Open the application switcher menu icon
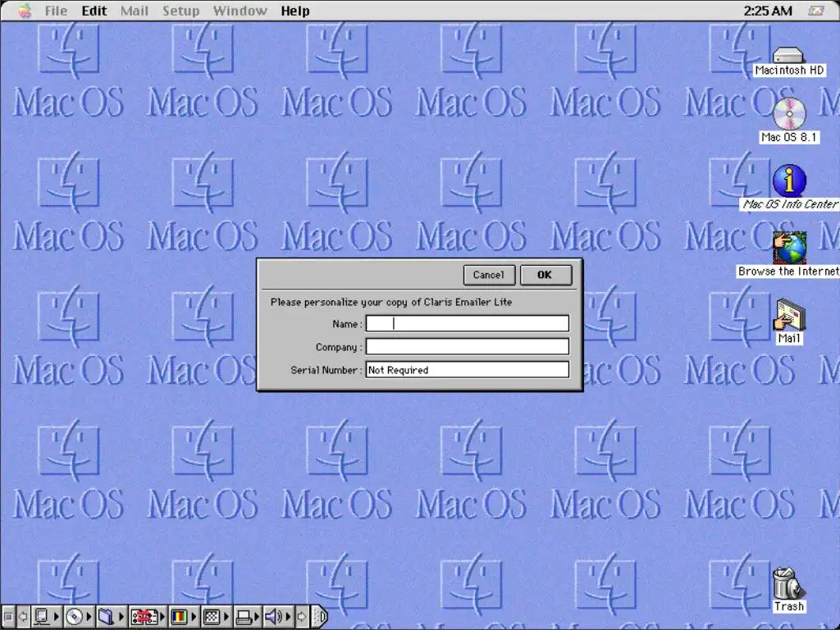This screenshot has height=630, width=840. [816, 11]
